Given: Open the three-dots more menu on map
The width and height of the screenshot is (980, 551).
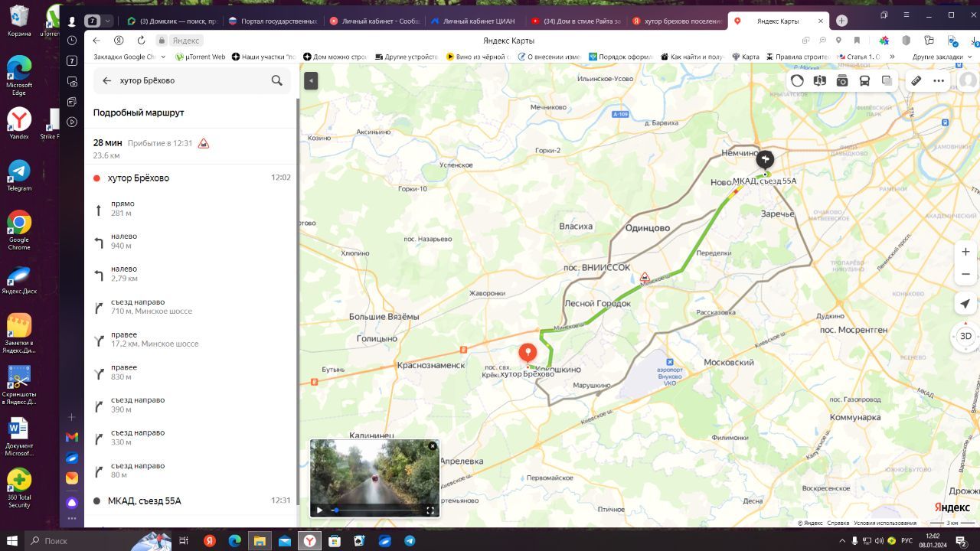Looking at the screenshot, I should pos(939,80).
